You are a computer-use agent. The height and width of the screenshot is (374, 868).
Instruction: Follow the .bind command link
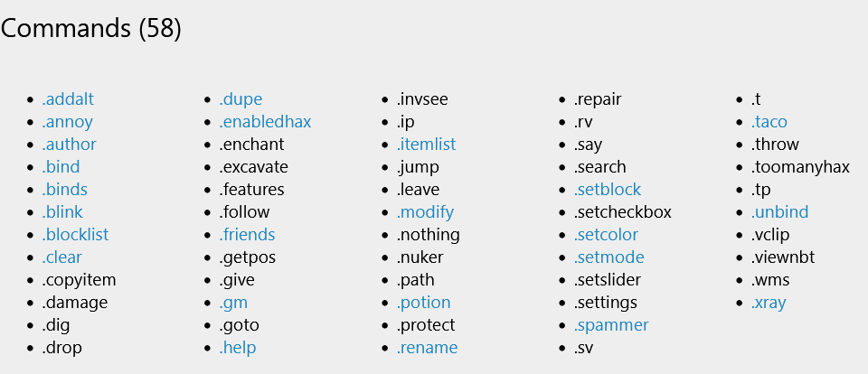tap(61, 167)
